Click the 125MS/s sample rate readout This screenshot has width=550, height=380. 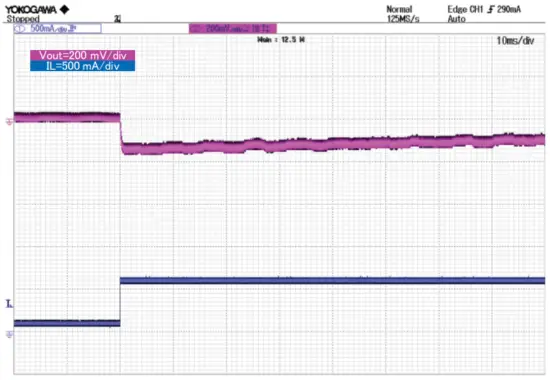point(403,19)
